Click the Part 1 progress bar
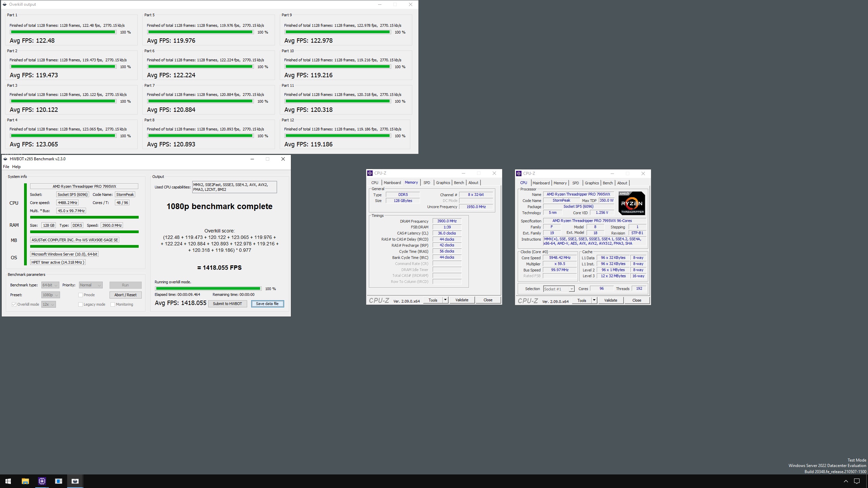Viewport: 868px width, 488px height. 63,32
